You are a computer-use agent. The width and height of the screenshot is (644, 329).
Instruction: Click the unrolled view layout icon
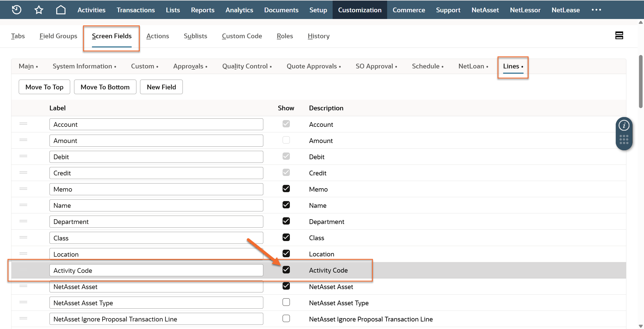619,35
